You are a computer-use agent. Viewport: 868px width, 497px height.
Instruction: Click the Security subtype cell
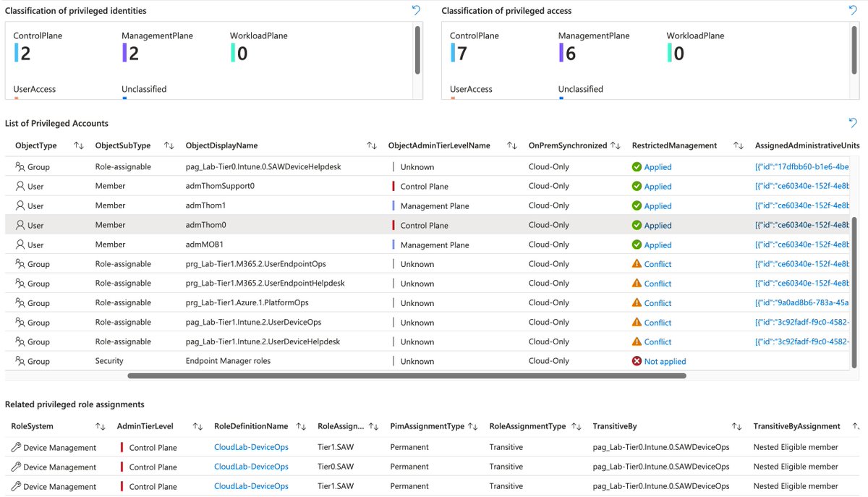[x=109, y=361]
